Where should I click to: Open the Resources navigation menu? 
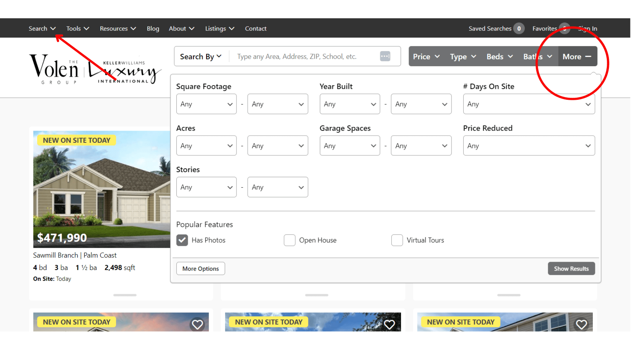coord(118,29)
